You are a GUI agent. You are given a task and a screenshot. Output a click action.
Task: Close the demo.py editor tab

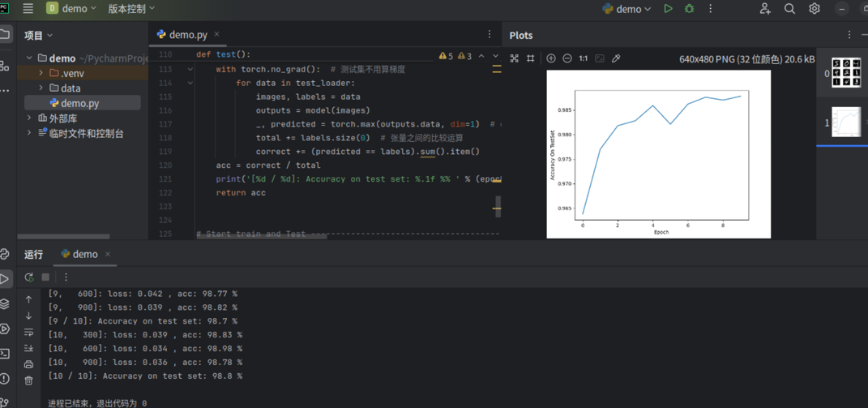(216, 34)
